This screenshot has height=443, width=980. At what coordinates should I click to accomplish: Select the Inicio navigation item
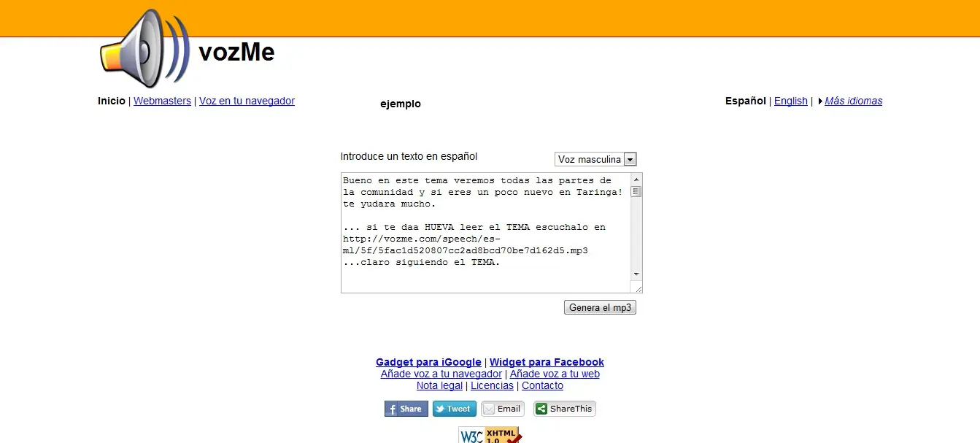[x=112, y=101]
